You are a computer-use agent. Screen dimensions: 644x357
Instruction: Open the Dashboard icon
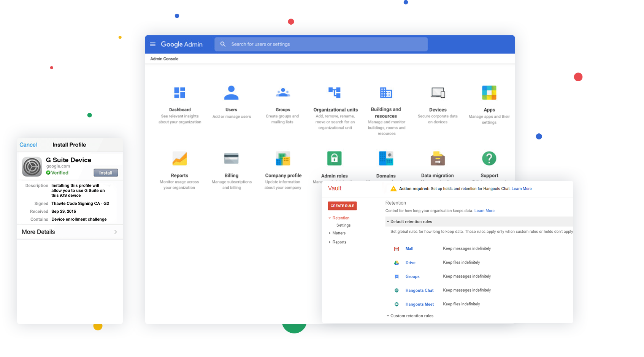coord(179,93)
